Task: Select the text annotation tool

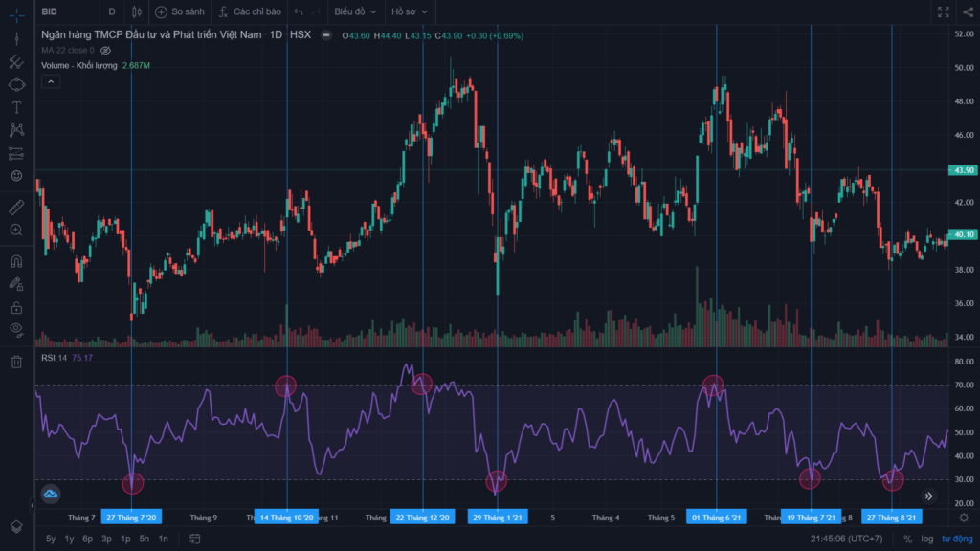Action: pos(17,107)
